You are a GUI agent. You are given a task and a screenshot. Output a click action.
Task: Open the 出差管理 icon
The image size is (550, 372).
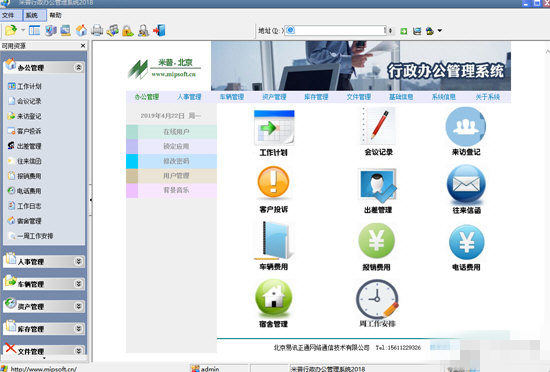[377, 185]
